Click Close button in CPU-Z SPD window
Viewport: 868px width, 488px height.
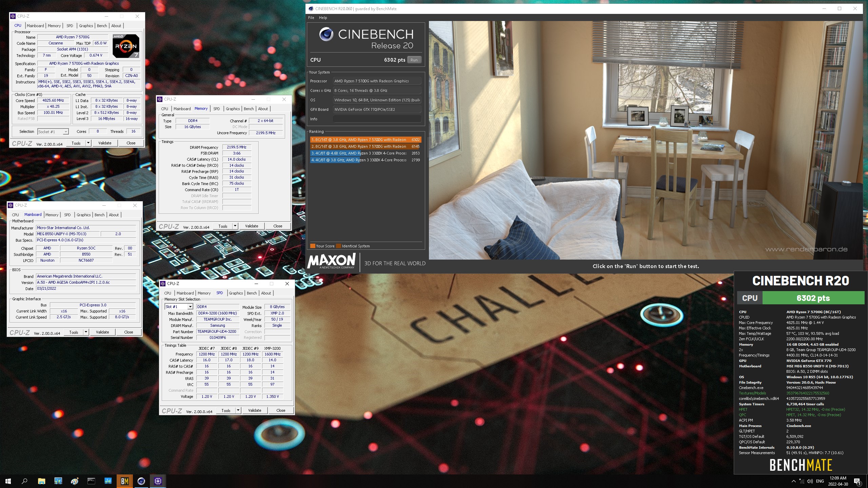coord(281,410)
